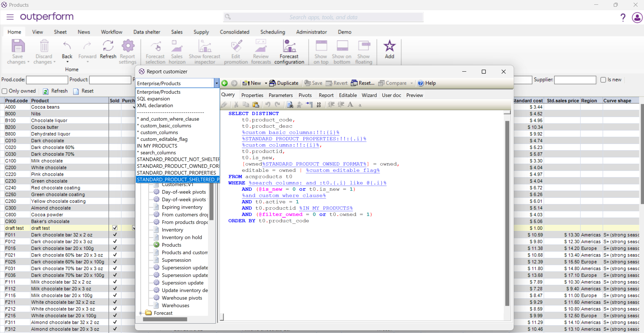Image resolution: width=644 pixels, height=333 pixels.
Task: Click the Prod.code input field
Action: click(47, 80)
